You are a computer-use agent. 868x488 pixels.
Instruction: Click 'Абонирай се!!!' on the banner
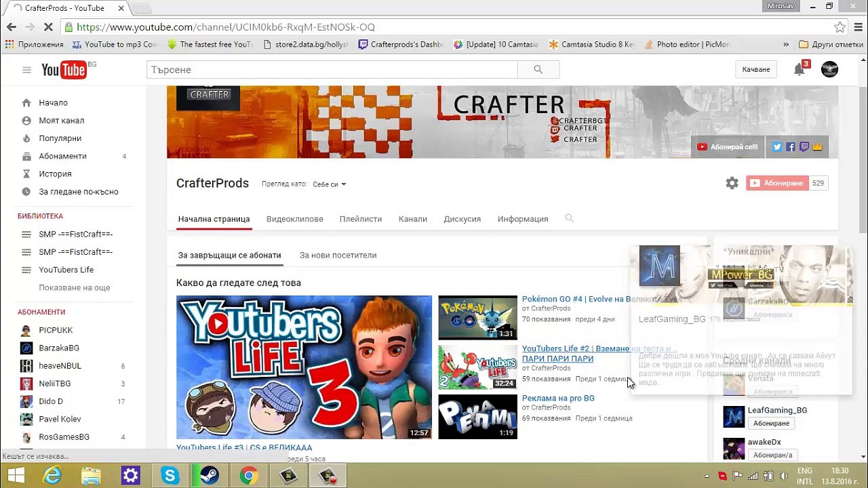pos(728,147)
